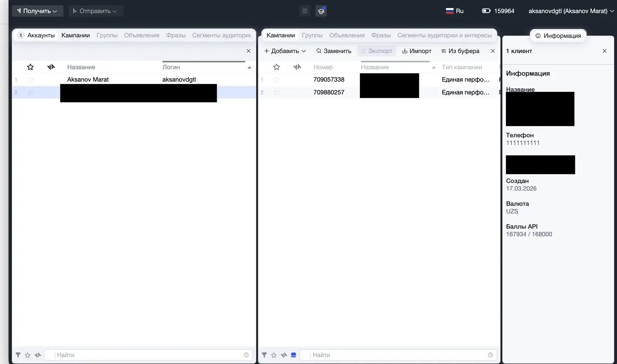
Task: Close the 1 клиент info panel
Action: (604, 51)
